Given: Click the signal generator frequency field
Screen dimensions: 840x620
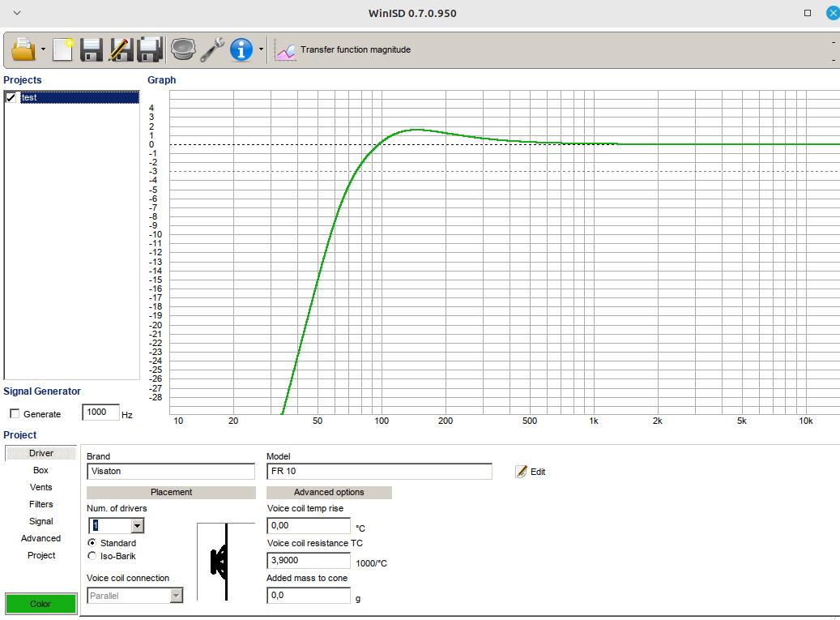Looking at the screenshot, I should [x=100, y=412].
